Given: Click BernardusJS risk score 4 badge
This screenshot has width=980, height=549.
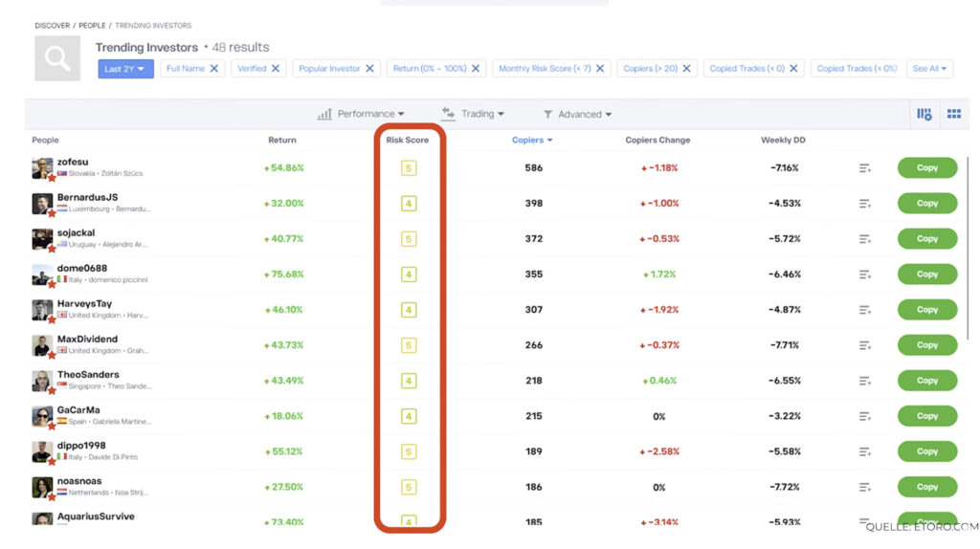Looking at the screenshot, I should 409,204.
